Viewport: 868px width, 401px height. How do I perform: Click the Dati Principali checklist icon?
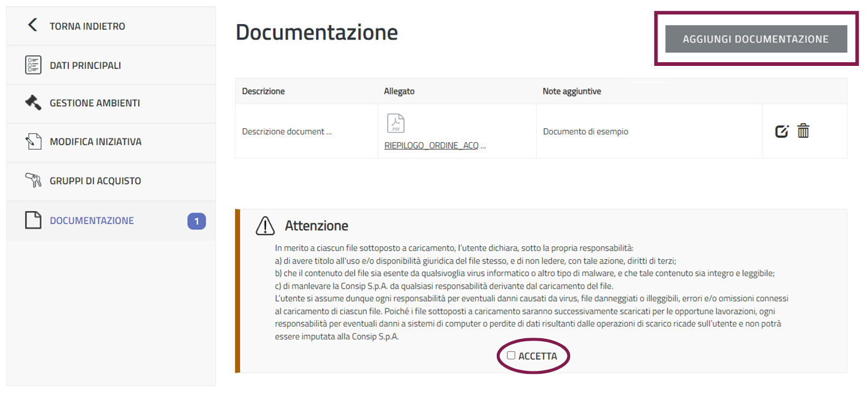point(33,65)
